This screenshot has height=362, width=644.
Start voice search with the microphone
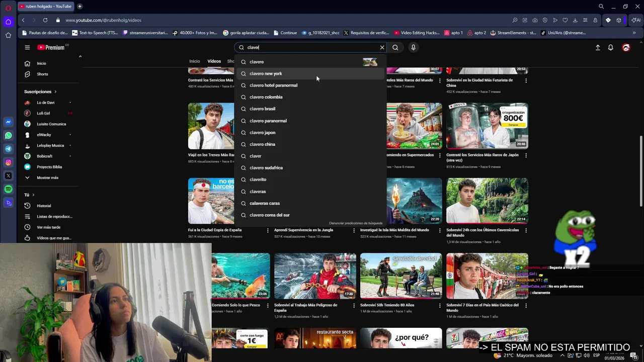pos(413,47)
